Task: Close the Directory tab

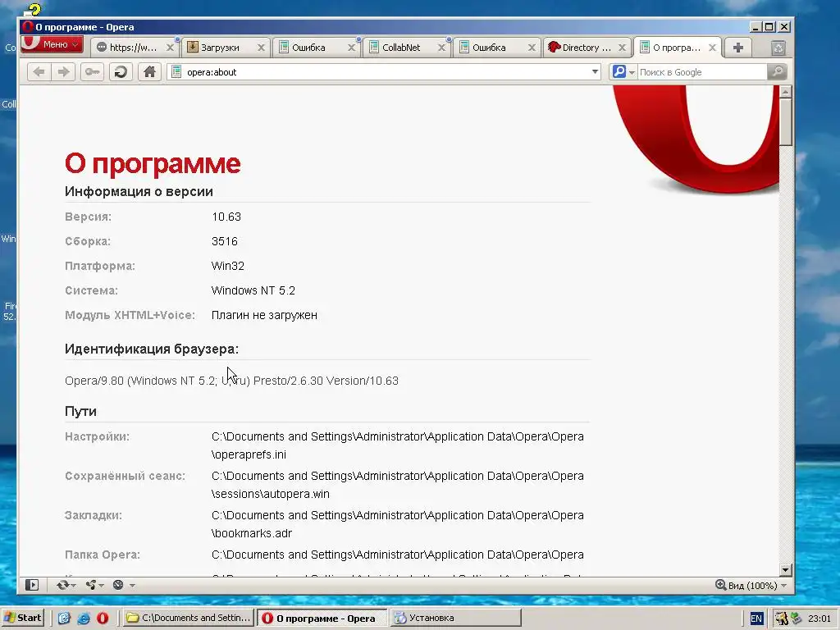Action: pyautogui.click(x=622, y=48)
